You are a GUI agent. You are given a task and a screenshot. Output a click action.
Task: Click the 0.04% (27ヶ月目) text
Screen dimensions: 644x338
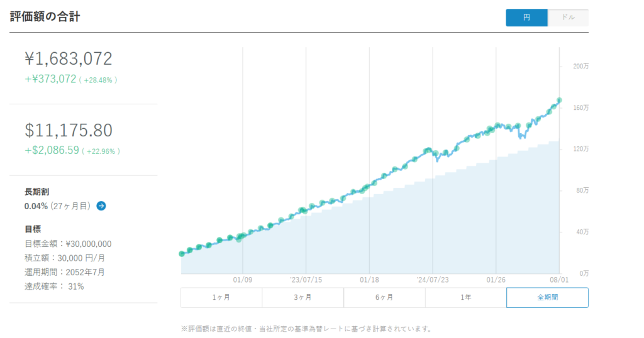[57, 206]
